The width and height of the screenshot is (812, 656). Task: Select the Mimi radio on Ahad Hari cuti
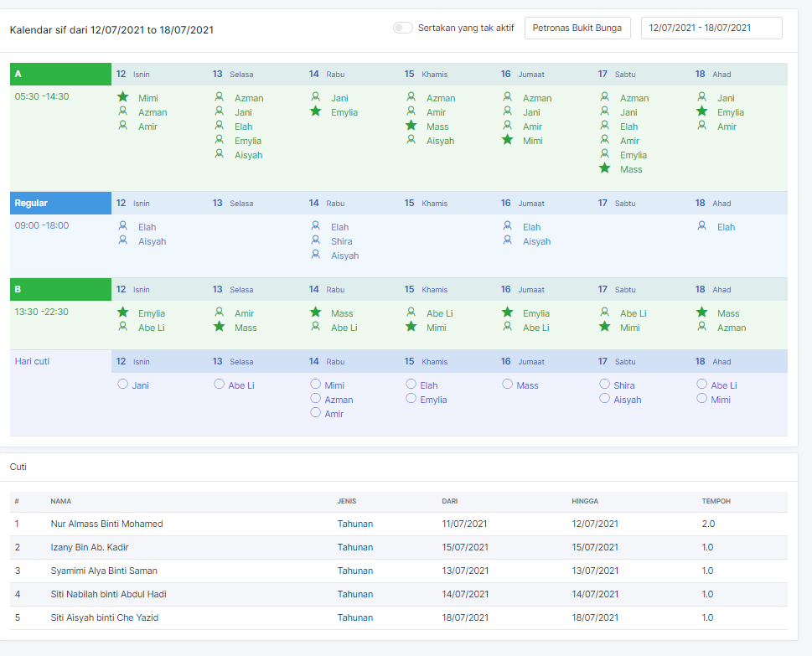701,398
